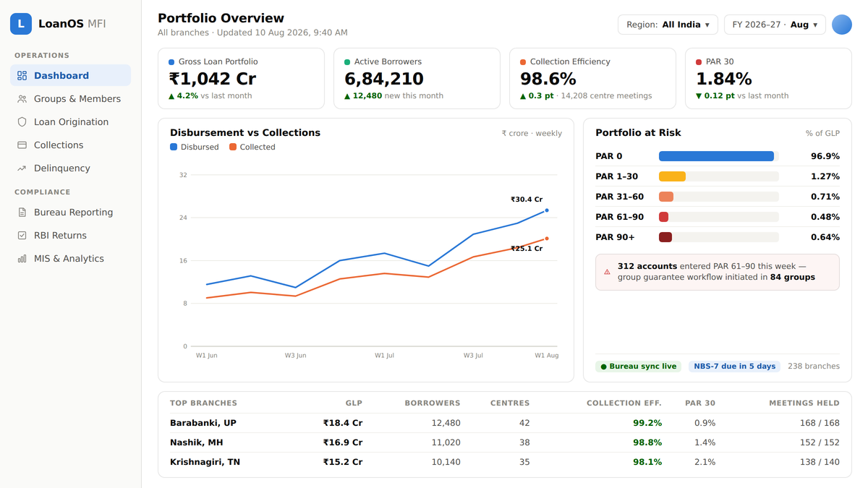Click the Collections card icon
The image size is (868, 488).
pyautogui.click(x=22, y=145)
